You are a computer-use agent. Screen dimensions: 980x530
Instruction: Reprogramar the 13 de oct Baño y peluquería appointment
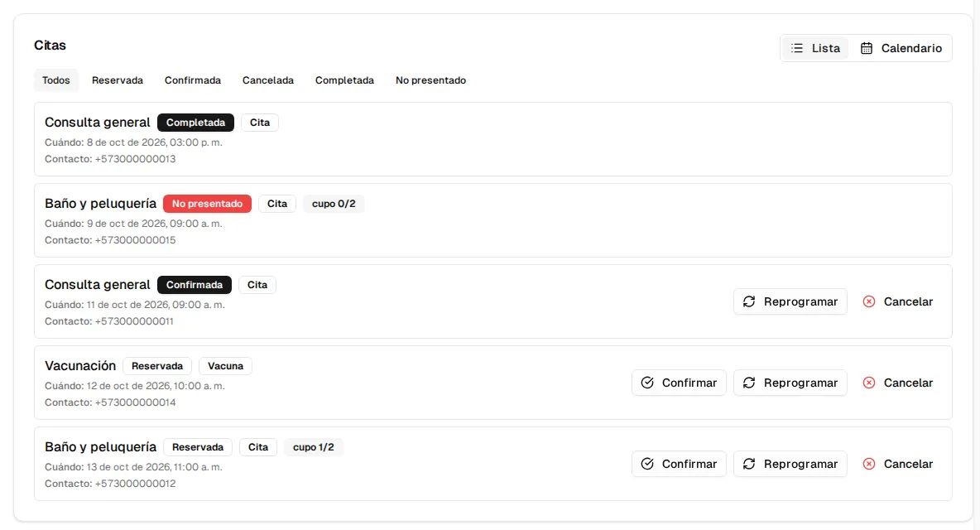[790, 464]
